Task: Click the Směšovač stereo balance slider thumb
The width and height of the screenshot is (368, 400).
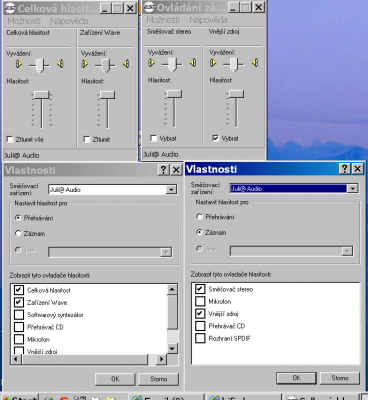Action: point(172,64)
